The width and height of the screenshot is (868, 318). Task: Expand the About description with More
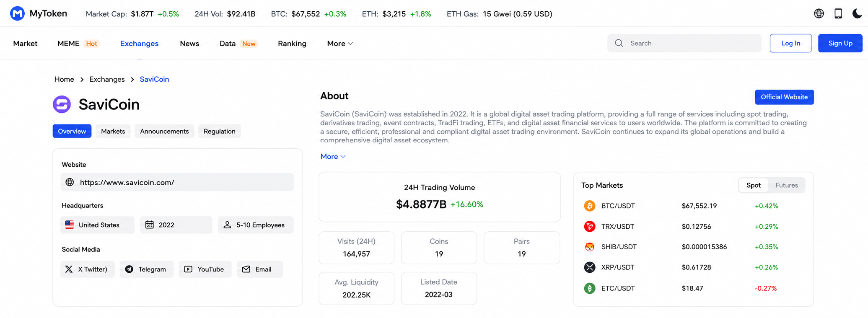[x=333, y=156]
